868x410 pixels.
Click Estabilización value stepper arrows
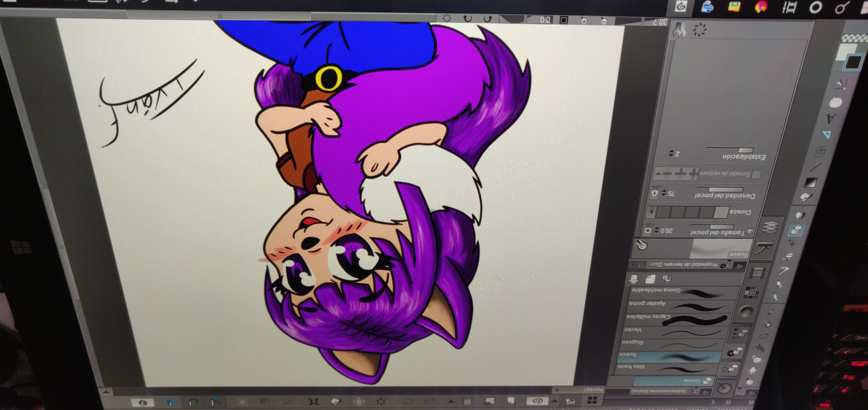pos(671,153)
